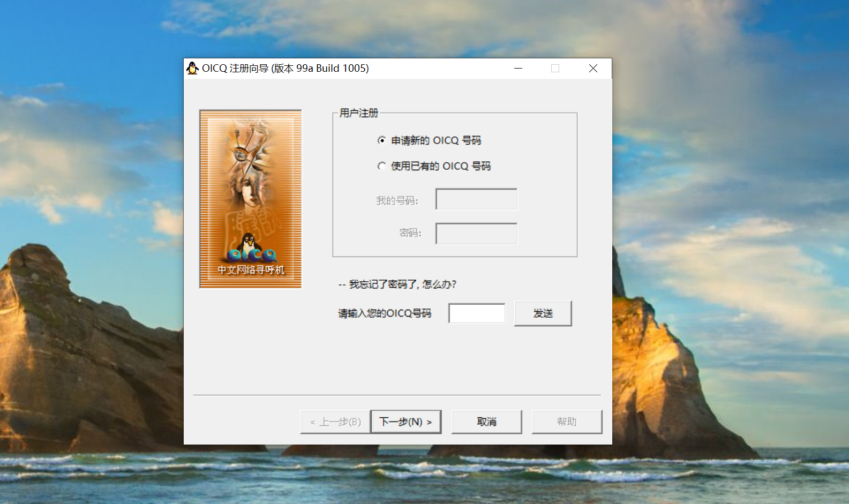
Task: Click the 请输入您的OICQ号码 input box
Action: [477, 313]
